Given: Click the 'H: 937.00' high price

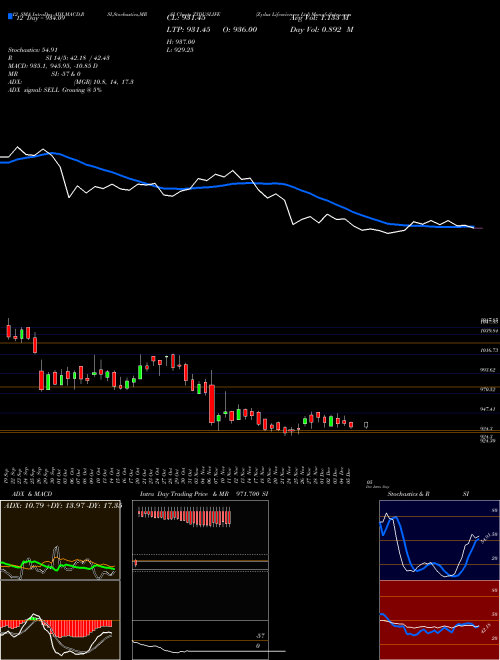Looking at the screenshot, I should tap(181, 42).
